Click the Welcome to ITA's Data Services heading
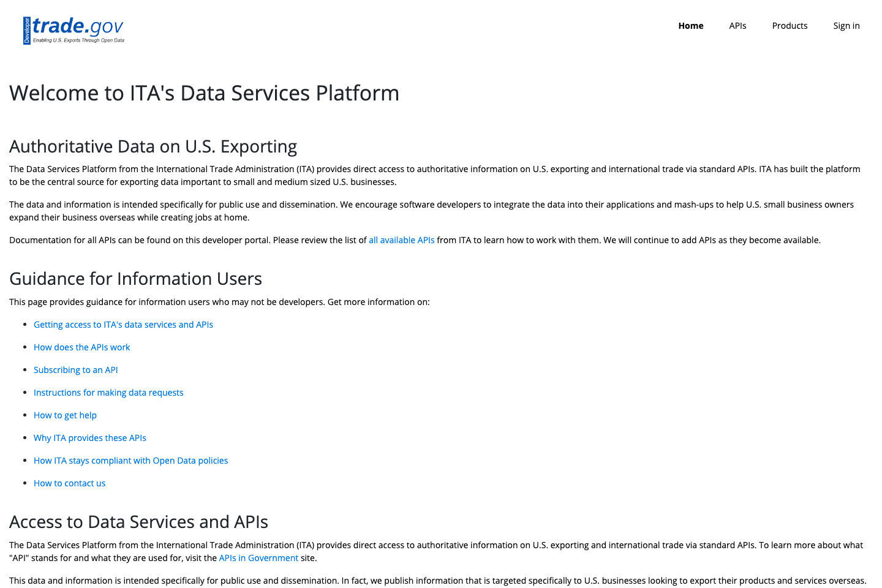882x588 pixels. coord(204,93)
